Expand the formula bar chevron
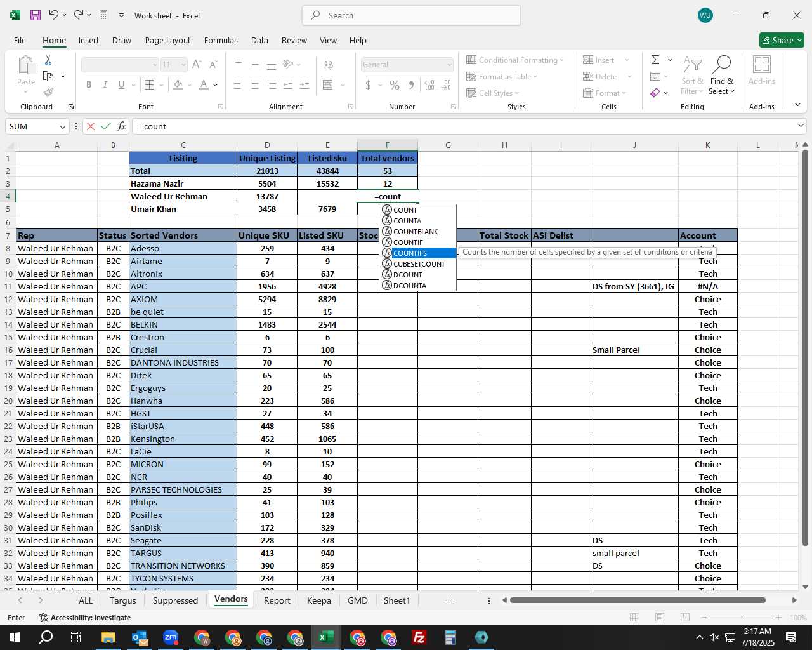The width and height of the screenshot is (812, 650). click(x=801, y=126)
